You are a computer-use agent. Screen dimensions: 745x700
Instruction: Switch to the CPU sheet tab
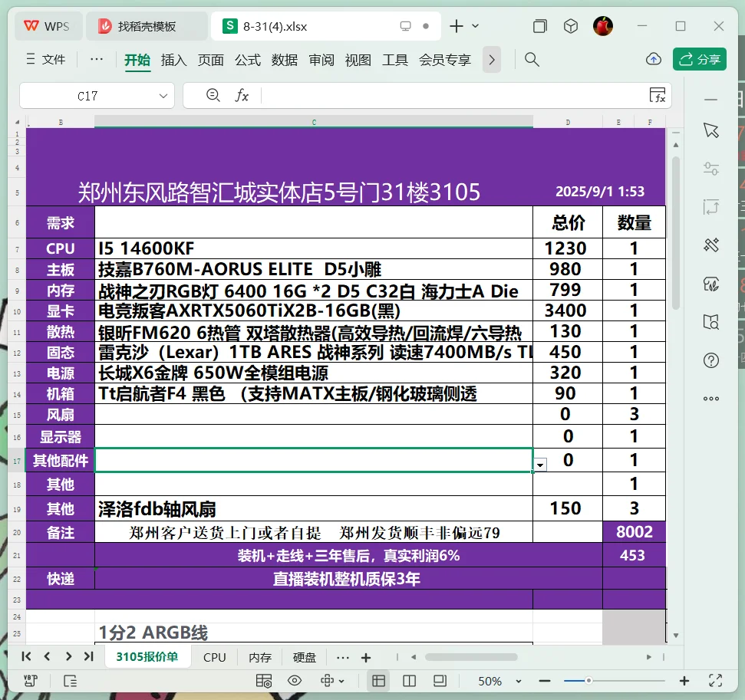pyautogui.click(x=214, y=657)
